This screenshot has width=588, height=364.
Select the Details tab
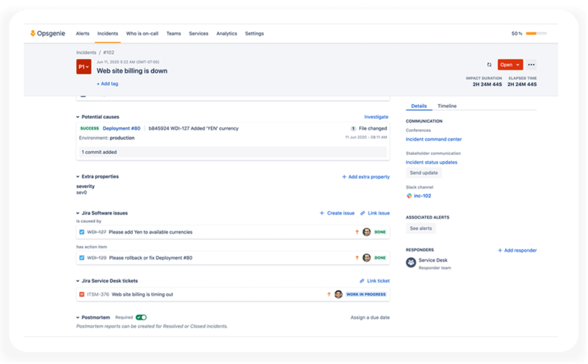[419, 106]
